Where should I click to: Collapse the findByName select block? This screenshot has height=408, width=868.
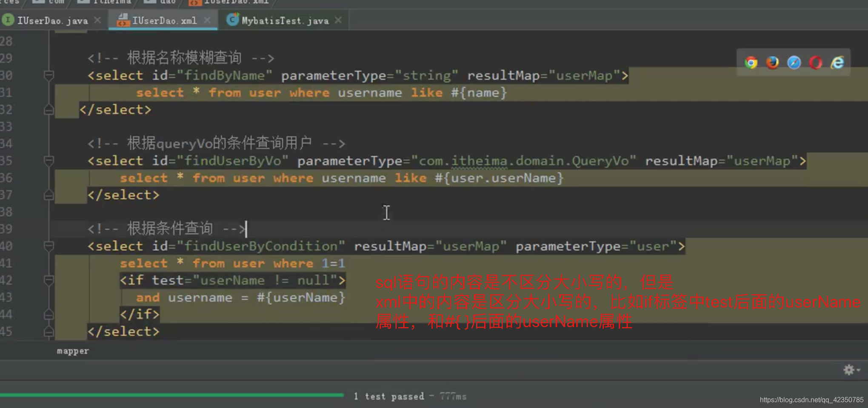pyautogui.click(x=49, y=76)
